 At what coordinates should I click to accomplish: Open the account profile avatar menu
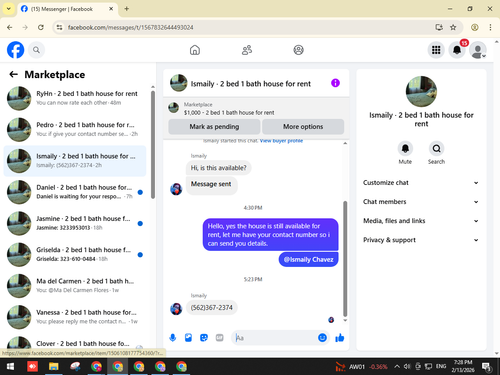click(x=478, y=50)
